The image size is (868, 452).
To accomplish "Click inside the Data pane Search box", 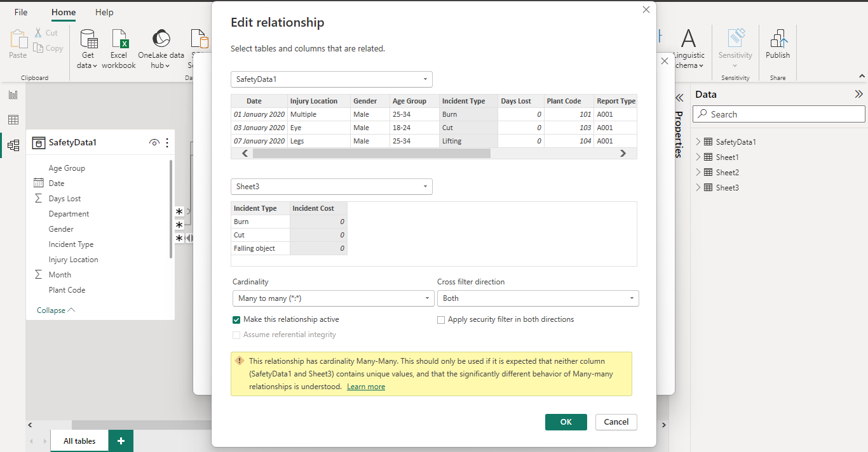I will (778, 114).
